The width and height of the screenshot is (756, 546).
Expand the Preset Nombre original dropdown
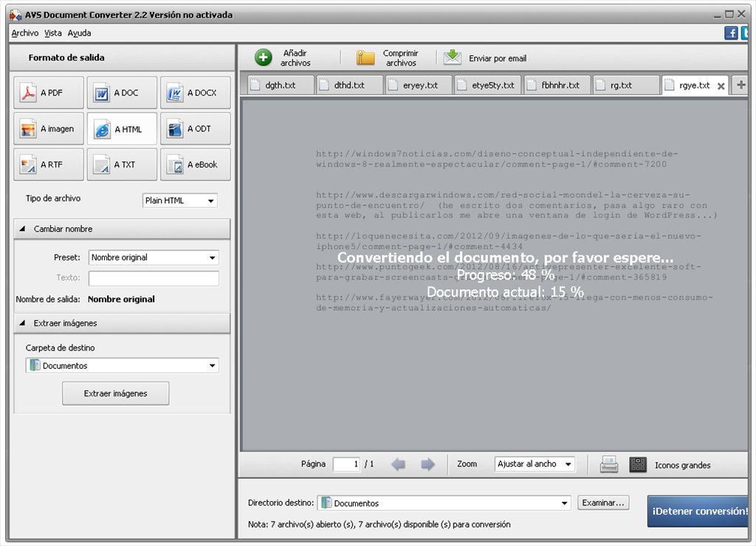point(154,258)
